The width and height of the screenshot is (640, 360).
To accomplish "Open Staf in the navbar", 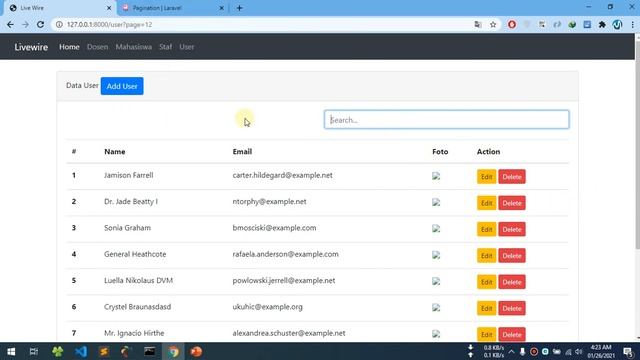I will click(x=165, y=47).
